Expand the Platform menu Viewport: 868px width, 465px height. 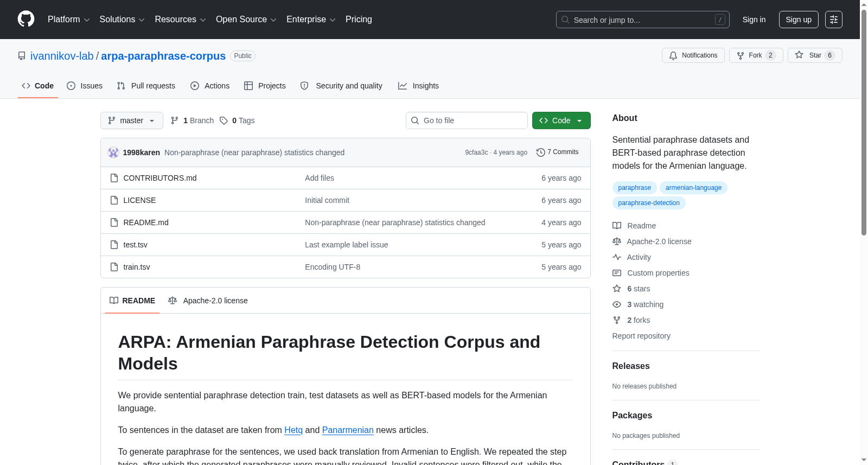pos(68,20)
